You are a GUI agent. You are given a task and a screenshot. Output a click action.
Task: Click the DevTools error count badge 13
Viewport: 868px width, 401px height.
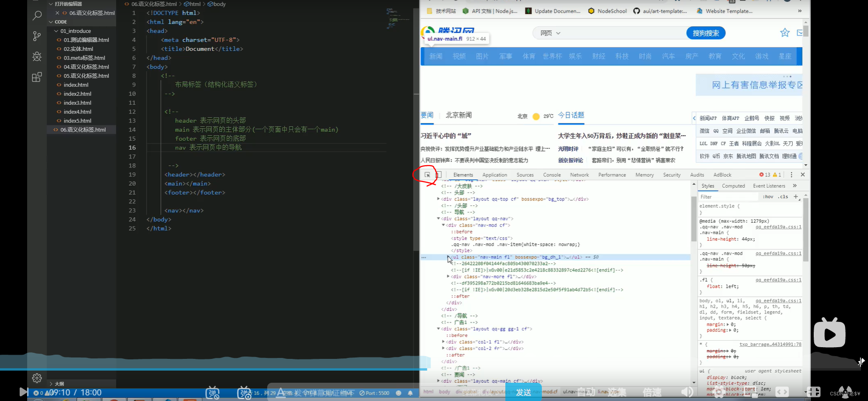765,175
